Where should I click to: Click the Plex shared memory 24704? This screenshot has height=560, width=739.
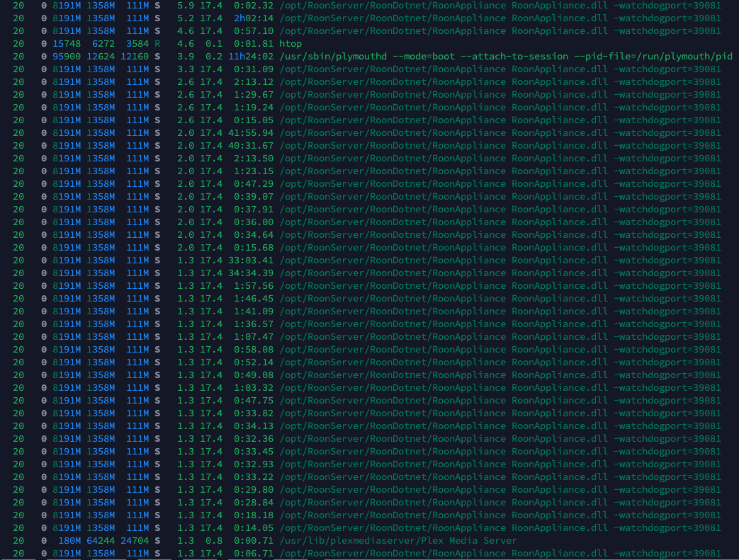click(135, 541)
